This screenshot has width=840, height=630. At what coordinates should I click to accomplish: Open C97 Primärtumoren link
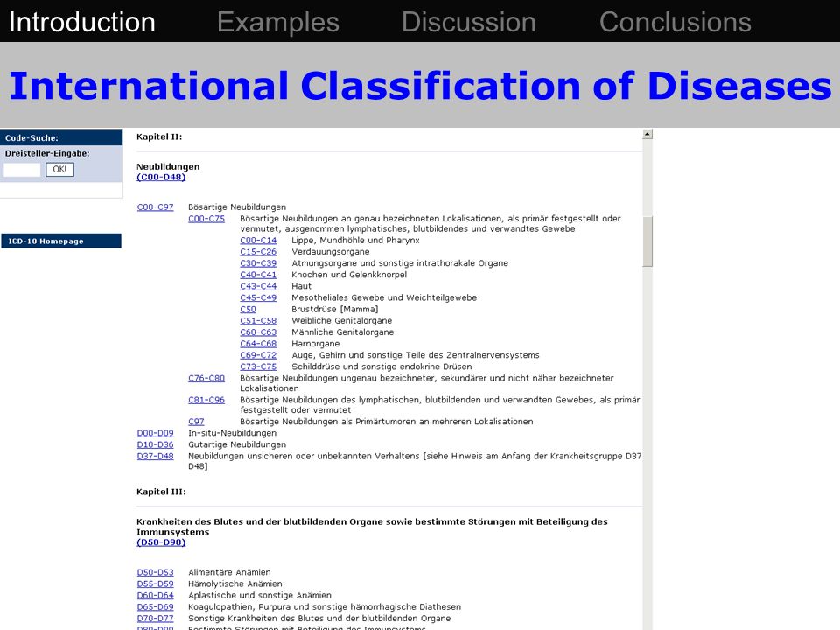[196, 422]
